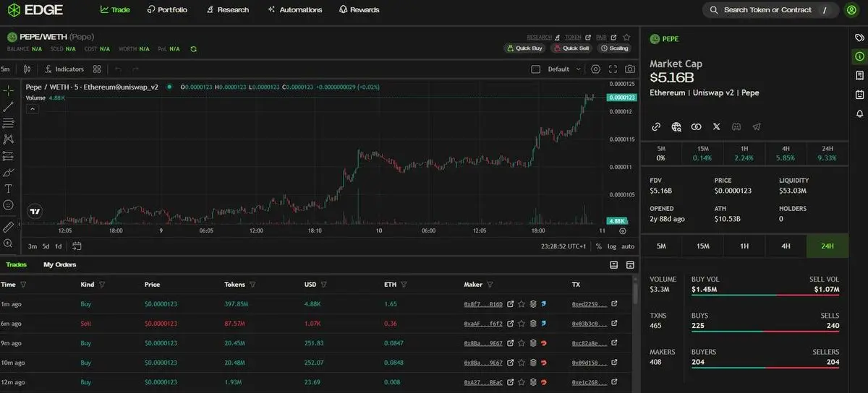Open the notifications bell sidebar icon
Viewport: 868px width, 393px height.
pyautogui.click(x=859, y=113)
